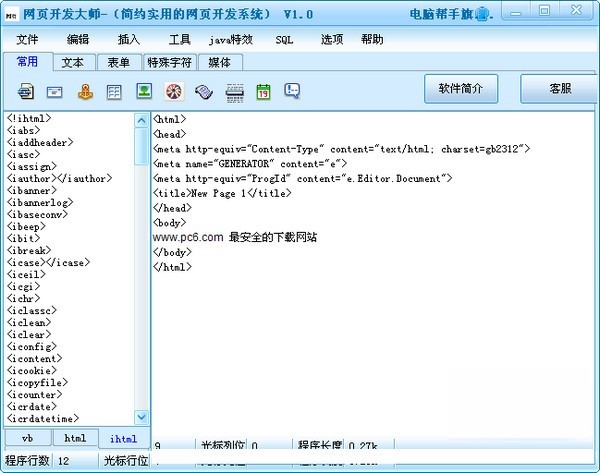Open the 文件 menu

coord(27,40)
